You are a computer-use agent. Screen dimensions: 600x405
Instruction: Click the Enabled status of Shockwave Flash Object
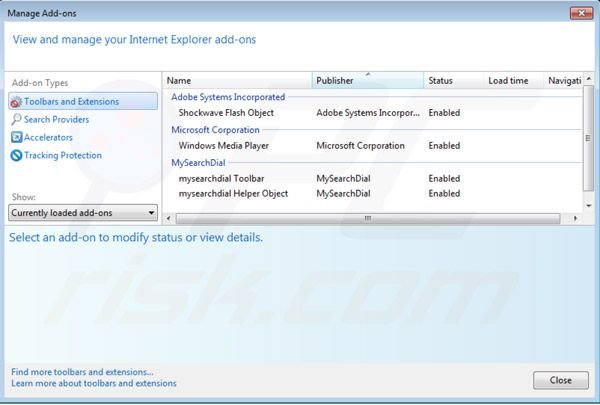[x=444, y=113]
